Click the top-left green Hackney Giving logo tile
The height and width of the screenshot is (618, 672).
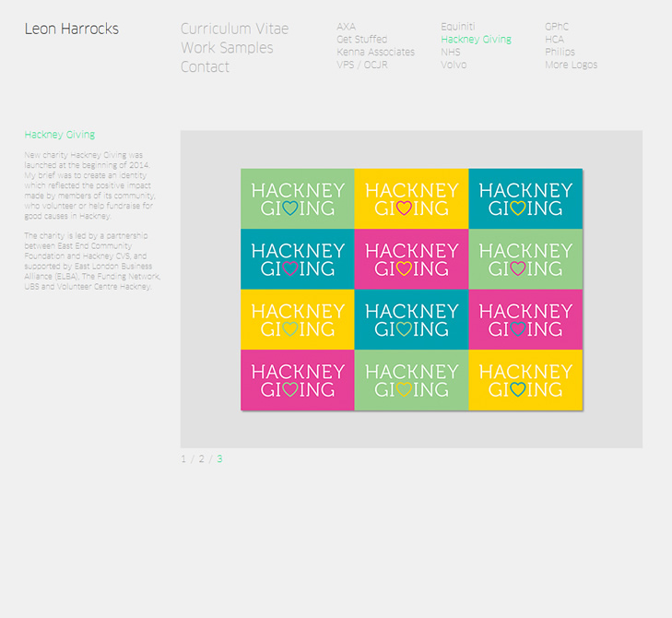click(x=298, y=198)
